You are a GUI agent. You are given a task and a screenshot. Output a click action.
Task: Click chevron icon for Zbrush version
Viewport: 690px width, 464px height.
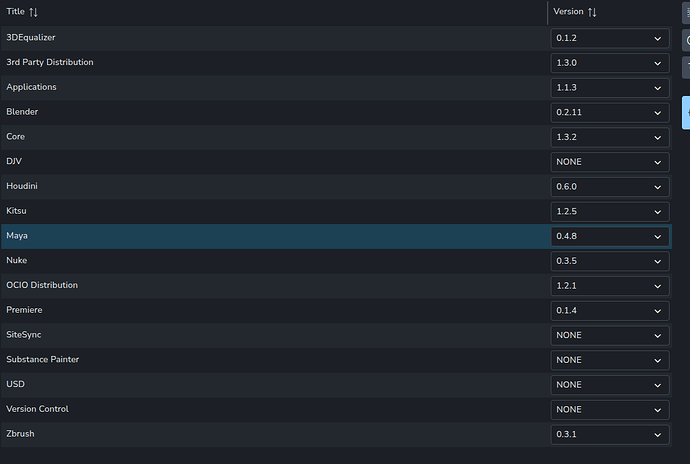click(x=657, y=435)
